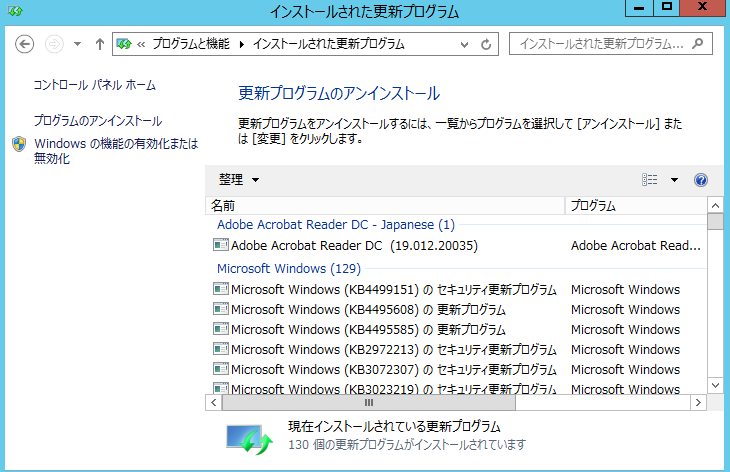
Task: Click the vertical scrollbar up arrow
Action: [x=716, y=205]
